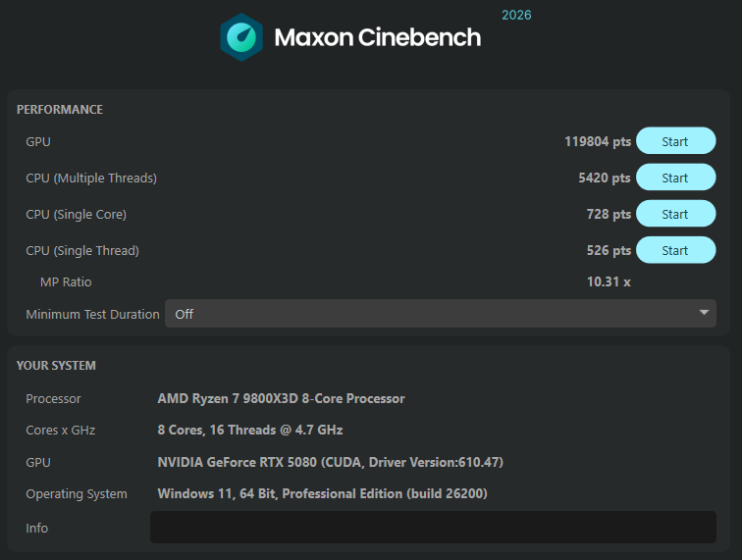
Task: Click the Cores x GHz label
Action: pyautogui.click(x=61, y=431)
